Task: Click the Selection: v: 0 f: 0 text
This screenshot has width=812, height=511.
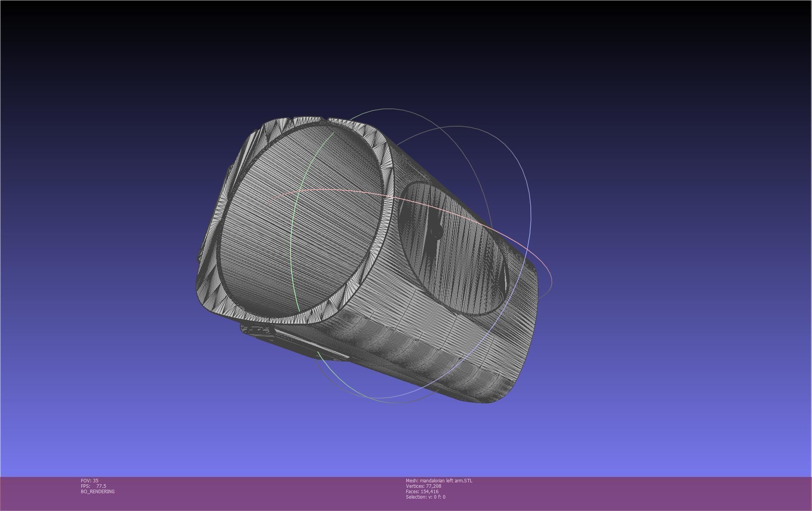Action: (425, 497)
